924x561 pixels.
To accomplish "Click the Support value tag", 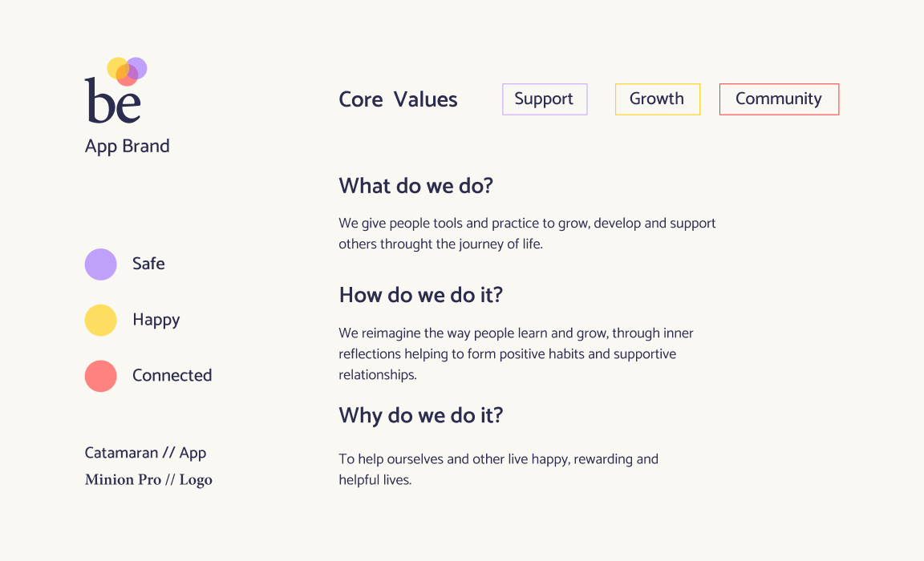I will (x=545, y=99).
